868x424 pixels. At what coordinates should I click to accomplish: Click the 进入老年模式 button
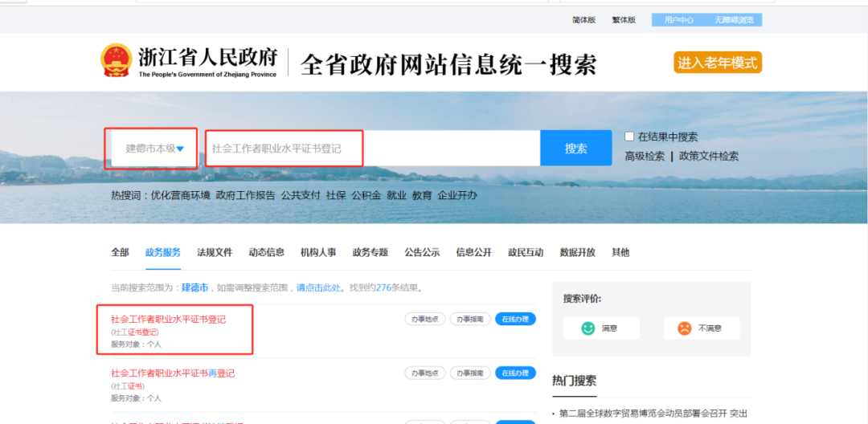[x=717, y=63]
